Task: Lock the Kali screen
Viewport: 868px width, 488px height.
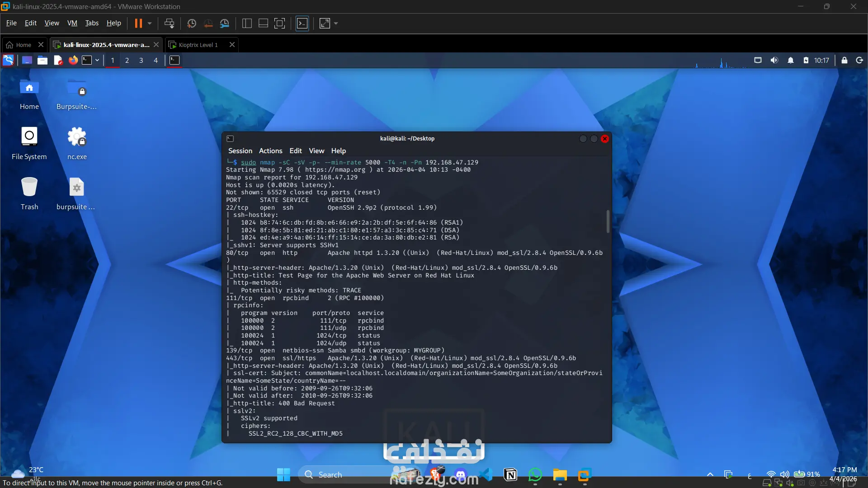Action: [x=844, y=60]
